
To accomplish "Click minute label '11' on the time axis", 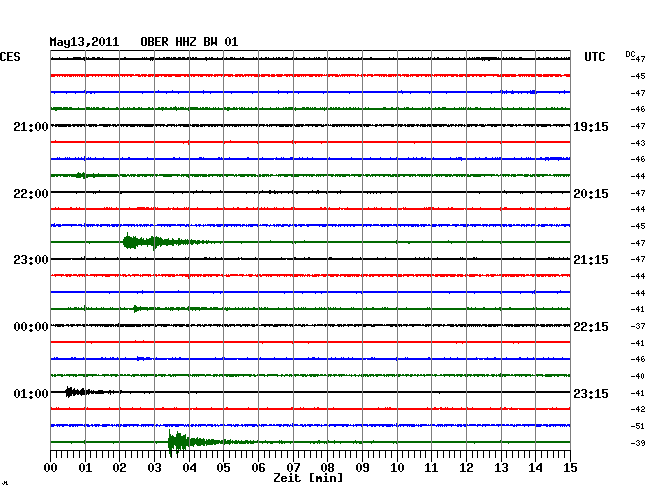I will coord(432,468).
